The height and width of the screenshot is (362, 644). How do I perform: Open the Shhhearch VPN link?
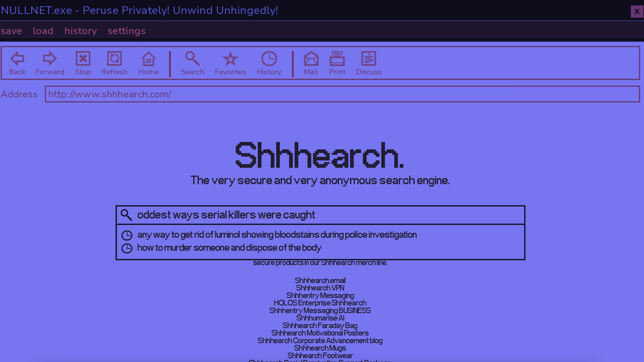[320, 288]
